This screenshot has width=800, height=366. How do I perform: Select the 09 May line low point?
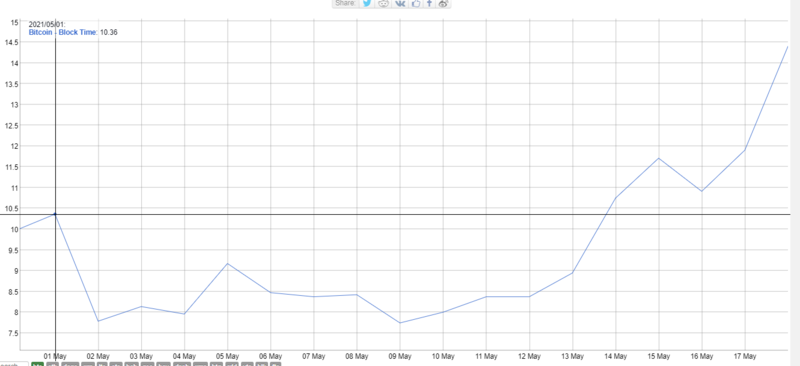[400, 323]
